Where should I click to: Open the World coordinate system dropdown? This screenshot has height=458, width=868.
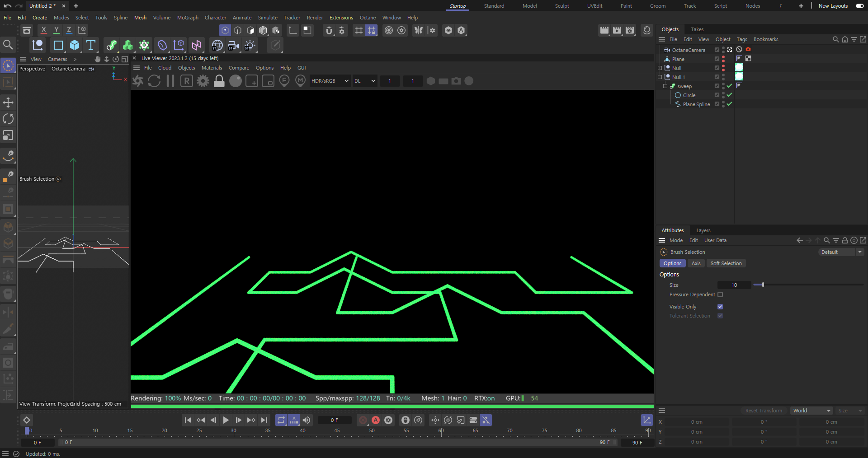(x=811, y=411)
